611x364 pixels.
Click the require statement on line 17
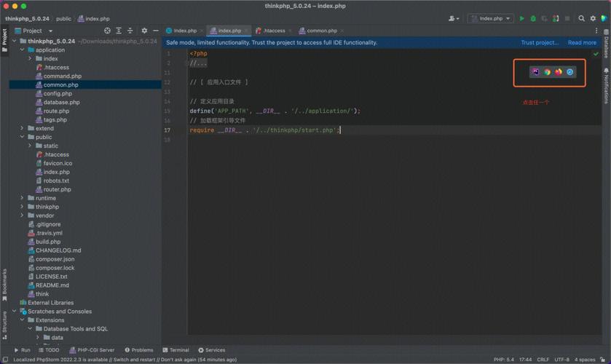(265, 130)
